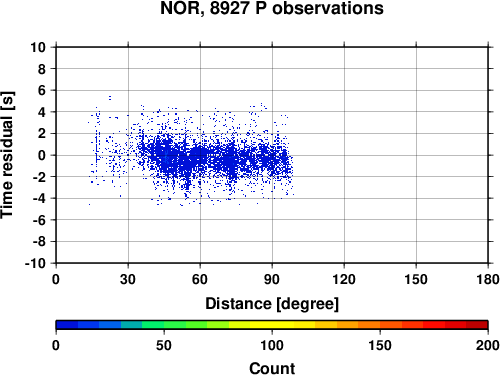Click the colorbar tick label 200

pyautogui.click(x=488, y=345)
